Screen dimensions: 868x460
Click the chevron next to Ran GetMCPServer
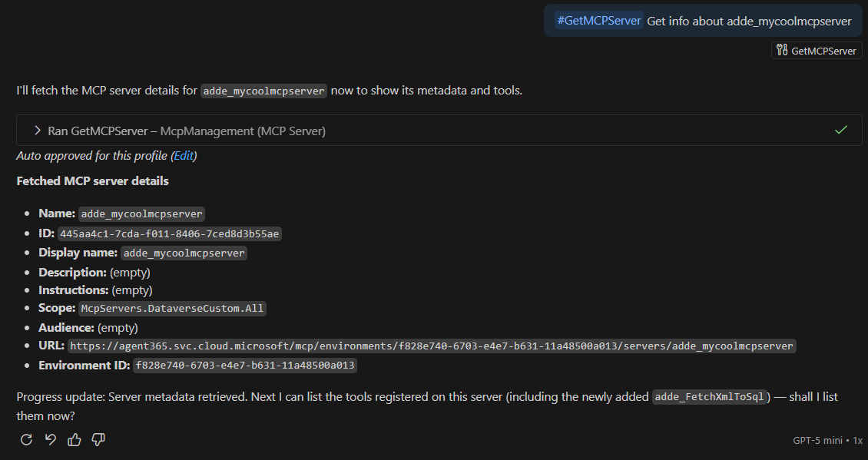[x=37, y=130]
